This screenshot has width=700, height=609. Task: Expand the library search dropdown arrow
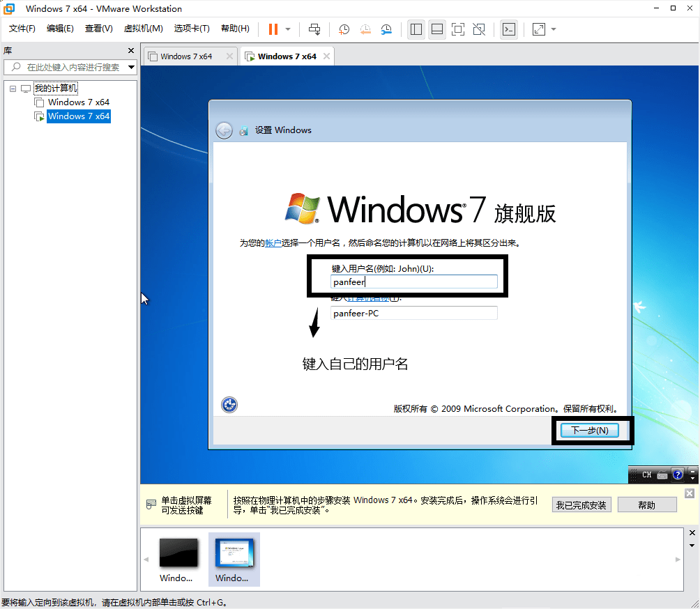coord(131,68)
